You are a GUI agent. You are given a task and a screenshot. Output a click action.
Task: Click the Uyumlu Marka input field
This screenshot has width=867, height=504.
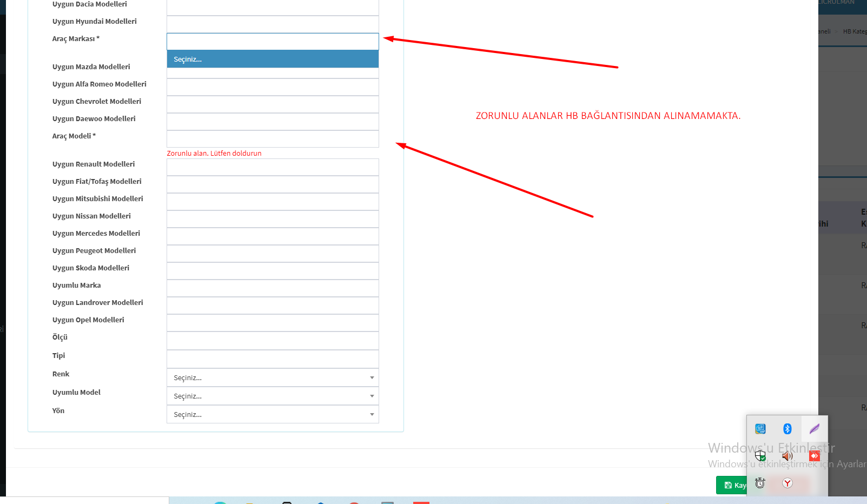(x=273, y=288)
